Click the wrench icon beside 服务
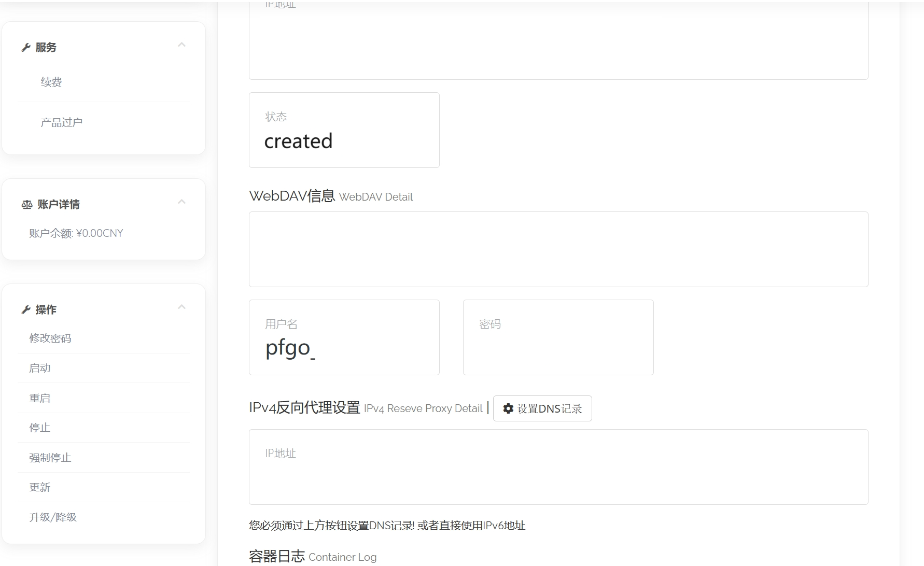The image size is (924, 566). [25, 48]
